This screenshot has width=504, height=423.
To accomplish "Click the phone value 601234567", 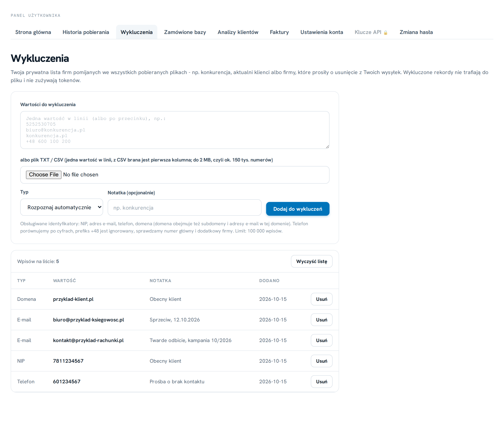I will click(x=67, y=382).
